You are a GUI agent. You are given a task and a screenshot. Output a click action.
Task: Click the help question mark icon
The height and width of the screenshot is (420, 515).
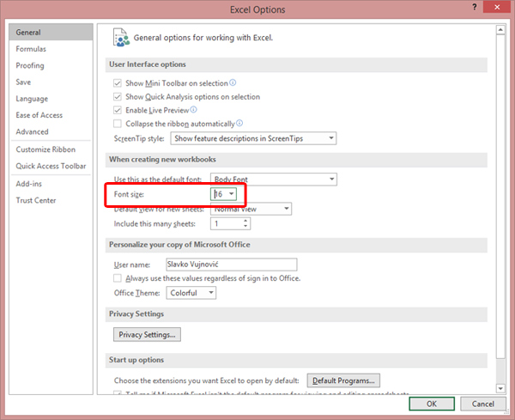pyautogui.click(x=474, y=7)
